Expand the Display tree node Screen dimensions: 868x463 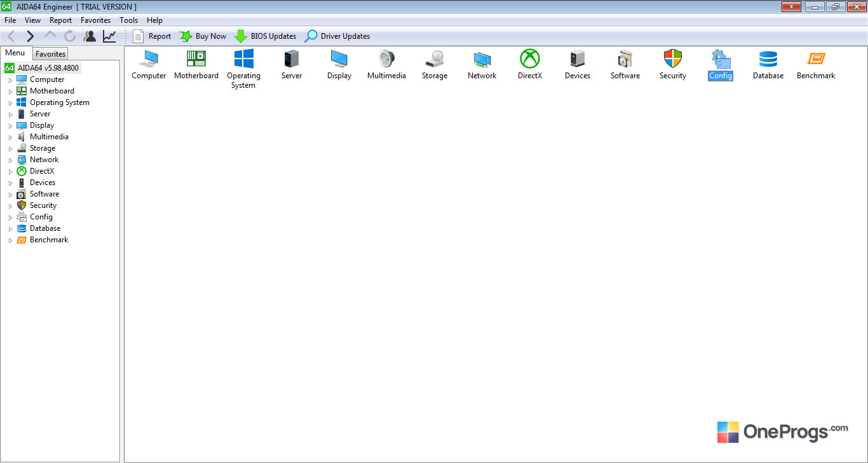pyautogui.click(x=10, y=126)
